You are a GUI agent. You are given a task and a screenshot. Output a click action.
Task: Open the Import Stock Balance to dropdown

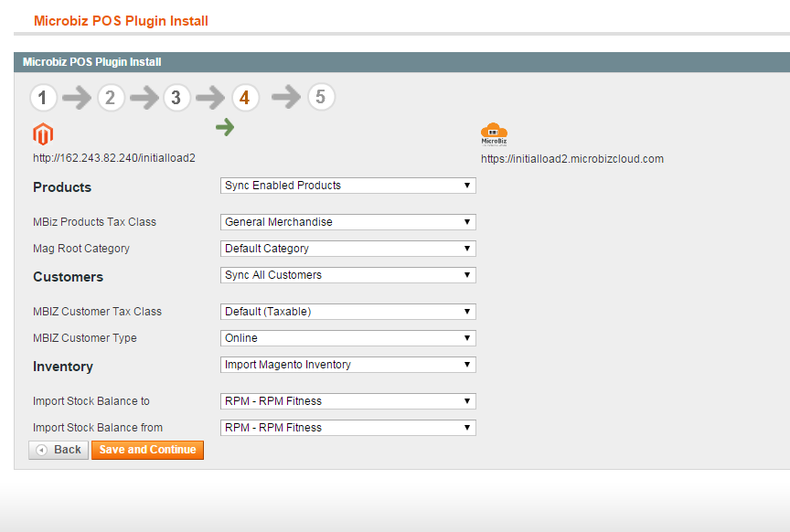click(348, 401)
